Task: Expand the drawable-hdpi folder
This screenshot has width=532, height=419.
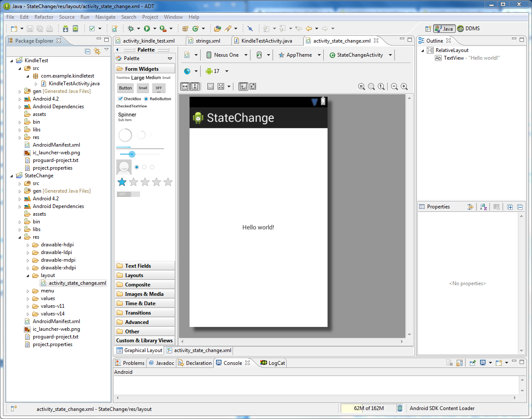Action: [x=28, y=245]
